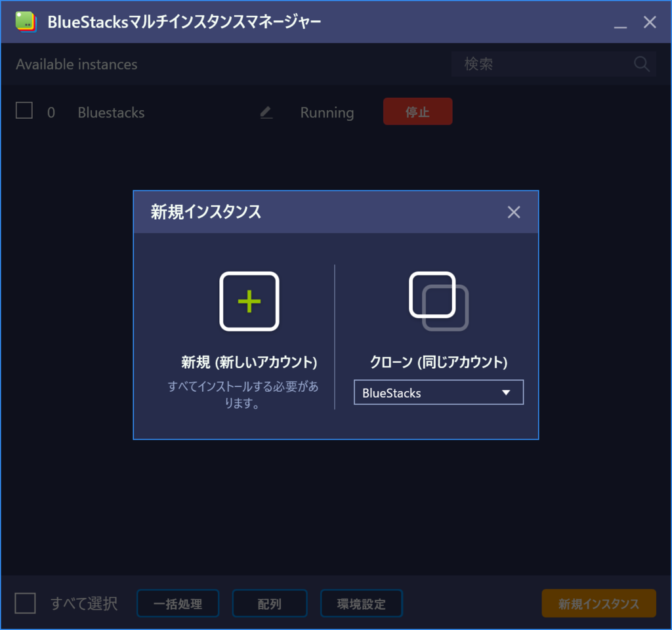Image resolution: width=672 pixels, height=630 pixels.
Task: Enable the すべて選択 select-all checkbox
Action: click(x=24, y=603)
